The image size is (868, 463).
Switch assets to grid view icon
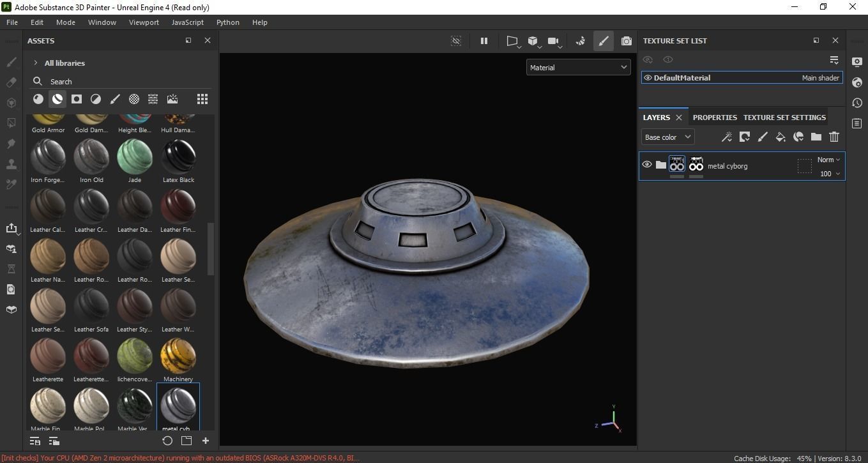click(202, 99)
